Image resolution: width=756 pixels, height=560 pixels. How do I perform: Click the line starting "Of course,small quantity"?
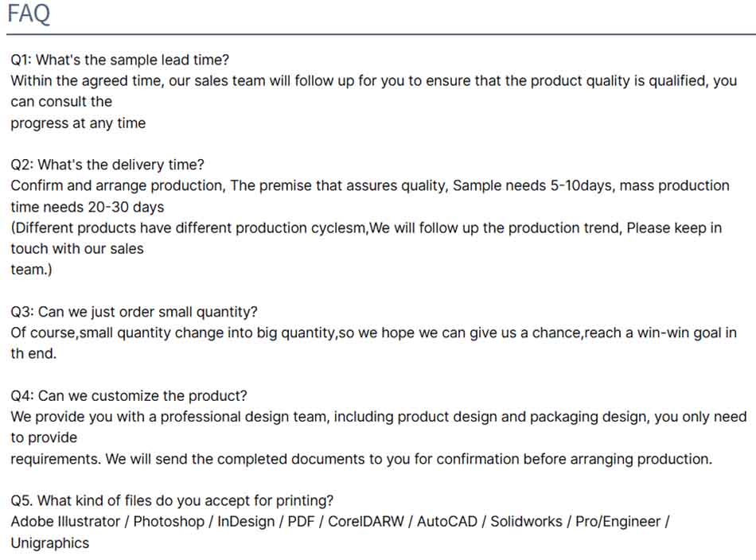pos(373,332)
